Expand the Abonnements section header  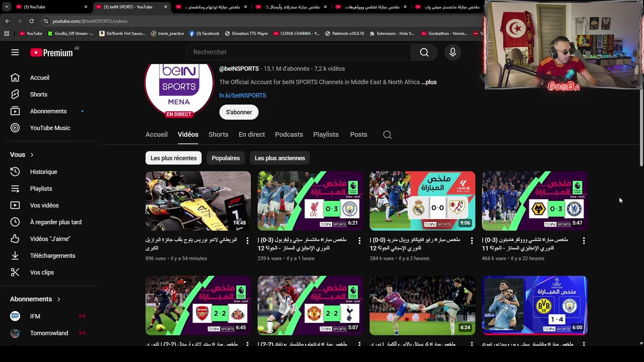click(x=35, y=299)
